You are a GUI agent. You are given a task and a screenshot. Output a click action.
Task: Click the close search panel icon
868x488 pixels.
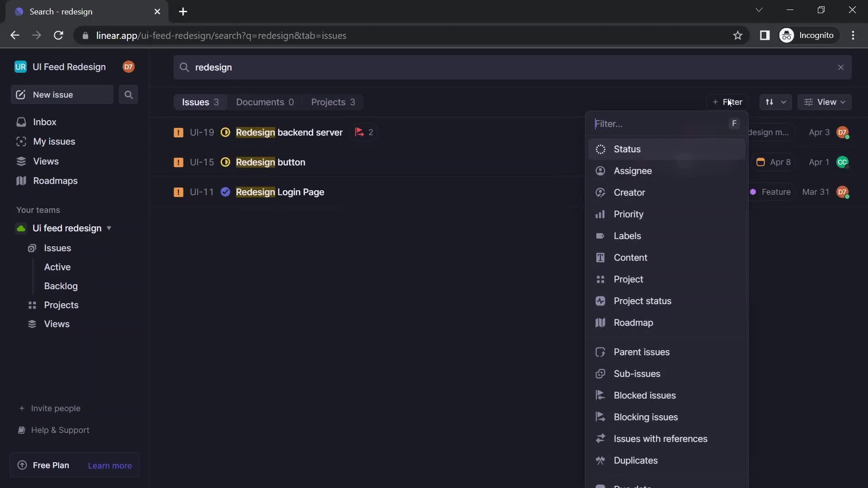coord(840,67)
